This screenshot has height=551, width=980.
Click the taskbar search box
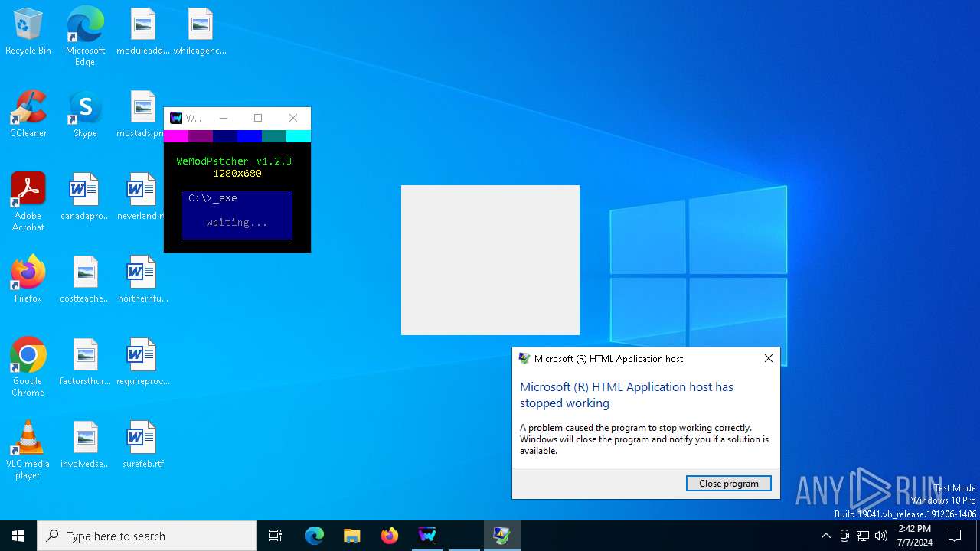(147, 536)
